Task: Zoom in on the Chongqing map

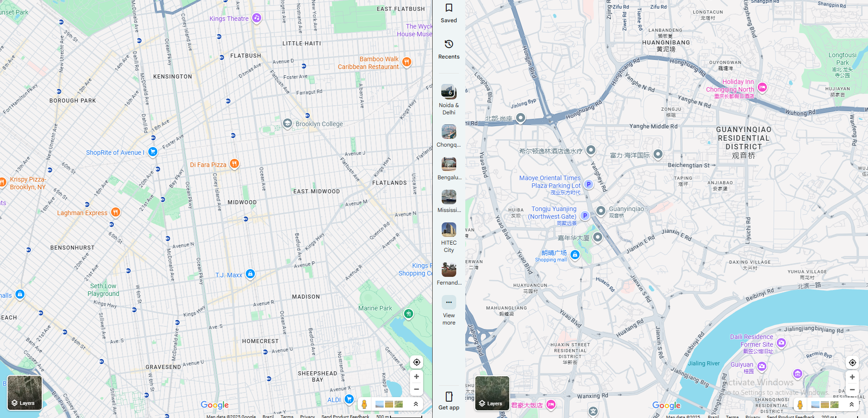Action: (x=853, y=377)
